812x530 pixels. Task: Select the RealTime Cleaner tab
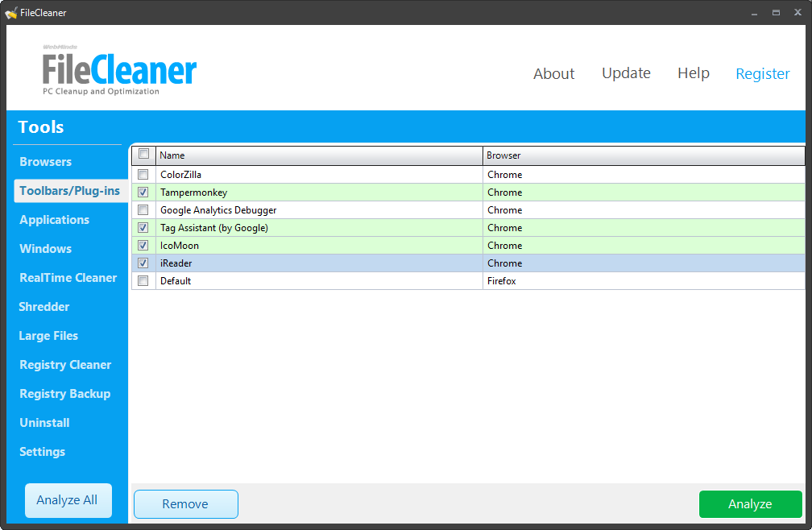point(68,278)
